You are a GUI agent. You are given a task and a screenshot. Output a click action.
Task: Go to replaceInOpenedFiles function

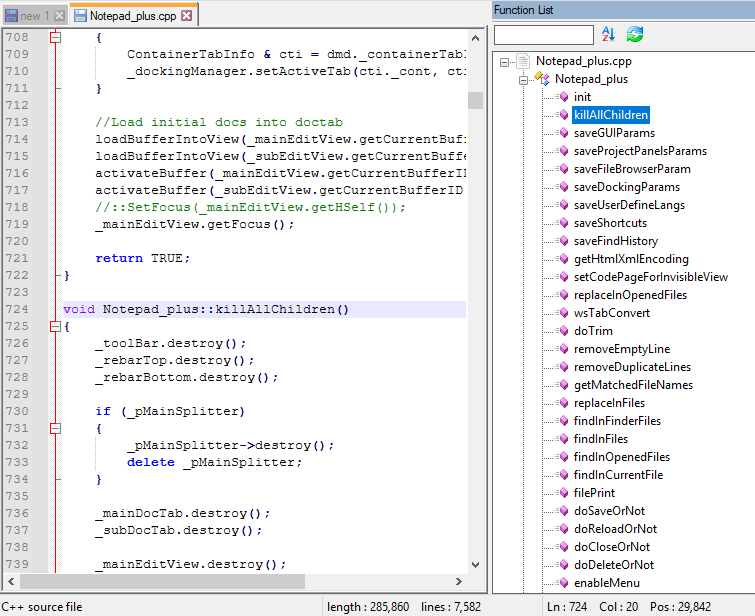630,295
